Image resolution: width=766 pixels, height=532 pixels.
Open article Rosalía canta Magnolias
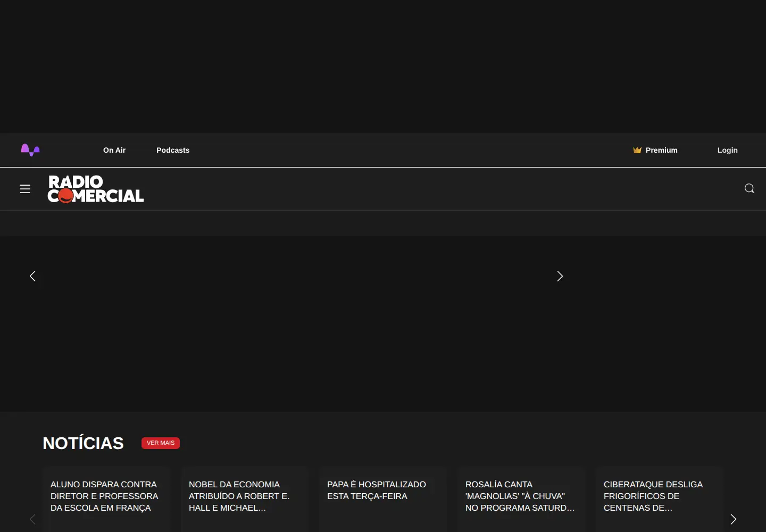pos(520,496)
